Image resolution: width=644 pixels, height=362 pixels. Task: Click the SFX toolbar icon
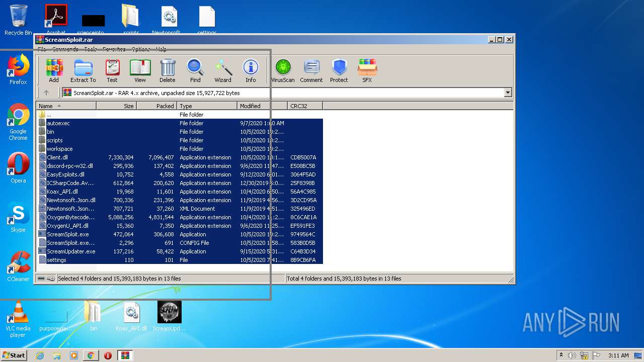(367, 70)
